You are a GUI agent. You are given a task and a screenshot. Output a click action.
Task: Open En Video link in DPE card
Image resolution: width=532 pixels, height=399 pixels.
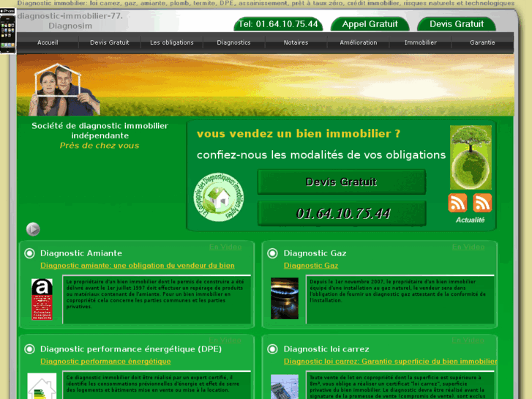[x=225, y=340]
